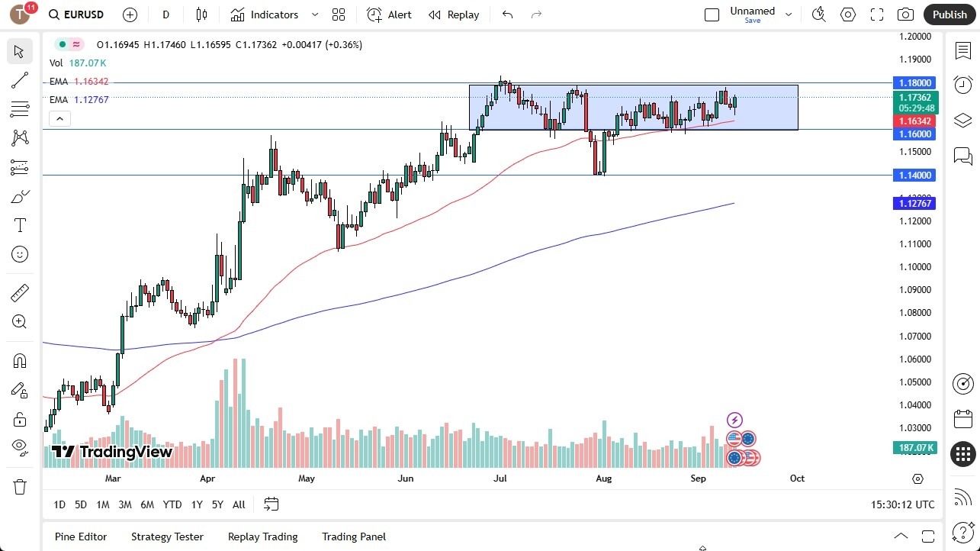980x551 pixels.
Task: Select the Text tool
Action: 20,224
